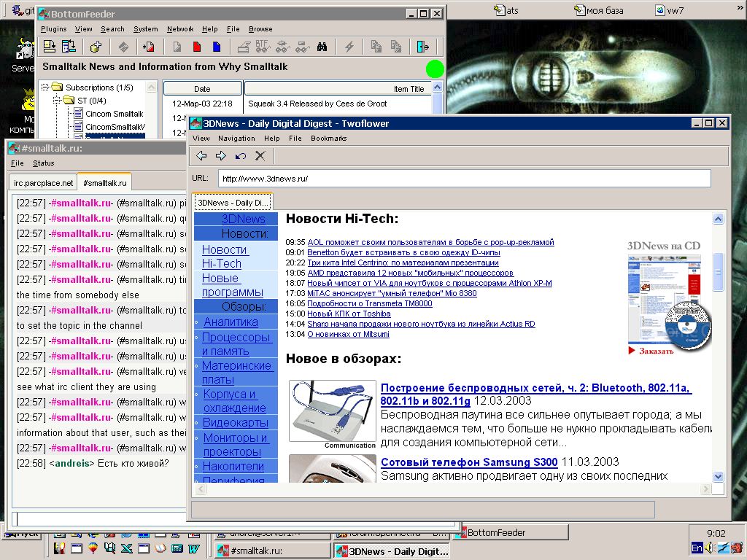Click the 'En' language indicator in system tray
747x560 pixels.
pyautogui.click(x=697, y=548)
